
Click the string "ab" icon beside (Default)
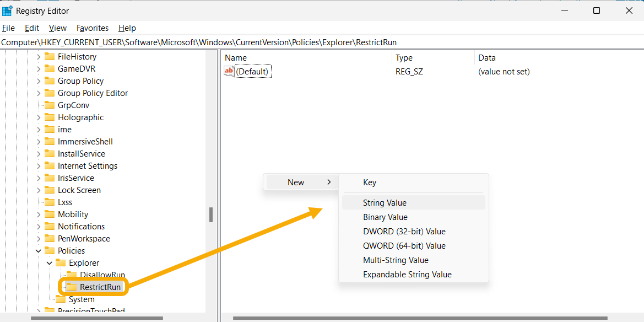point(228,71)
